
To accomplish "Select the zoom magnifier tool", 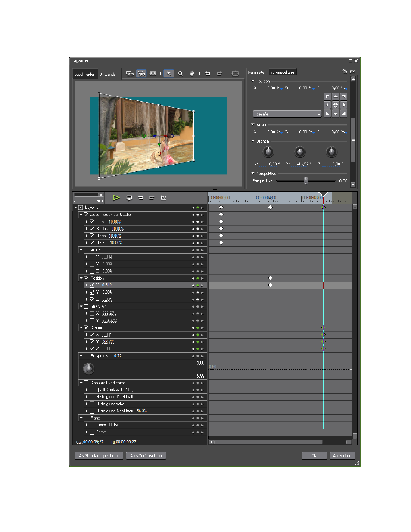I will [x=181, y=74].
